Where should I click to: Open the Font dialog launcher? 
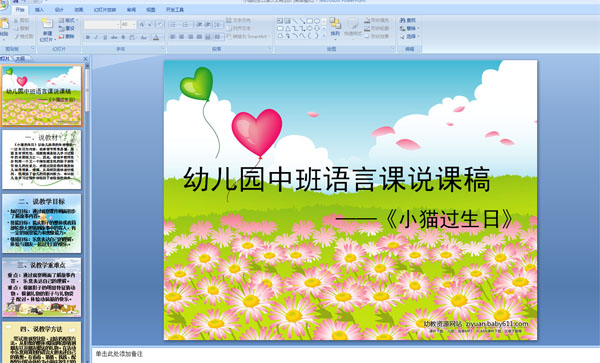coord(163,48)
